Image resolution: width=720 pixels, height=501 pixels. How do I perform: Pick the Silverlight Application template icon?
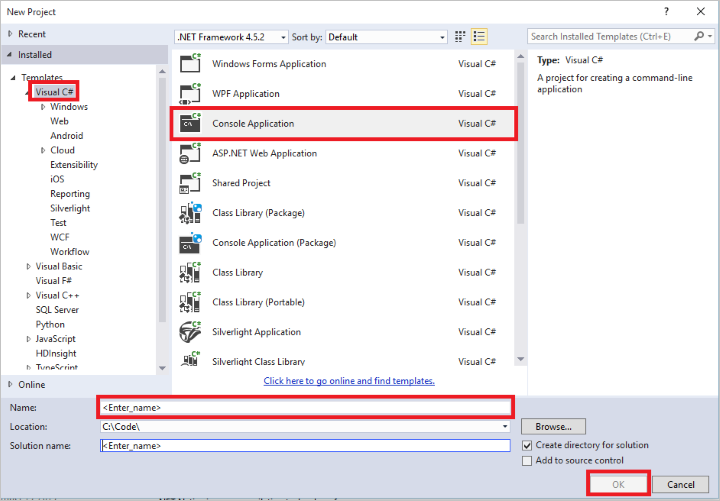(190, 332)
